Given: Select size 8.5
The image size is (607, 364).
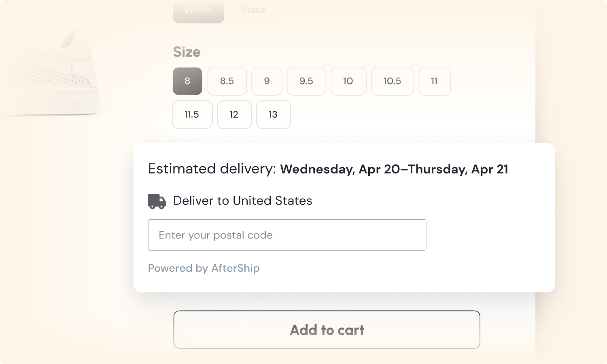Looking at the screenshot, I should 227,81.
